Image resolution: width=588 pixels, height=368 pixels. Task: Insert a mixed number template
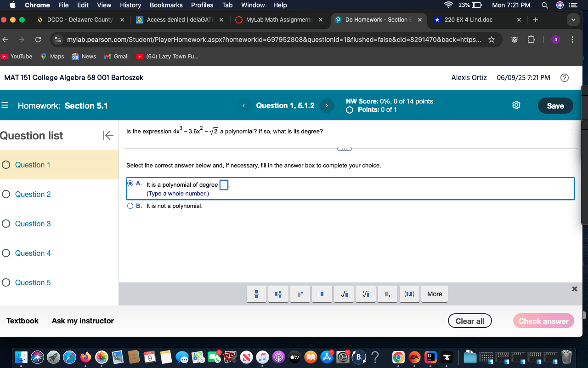tap(278, 294)
